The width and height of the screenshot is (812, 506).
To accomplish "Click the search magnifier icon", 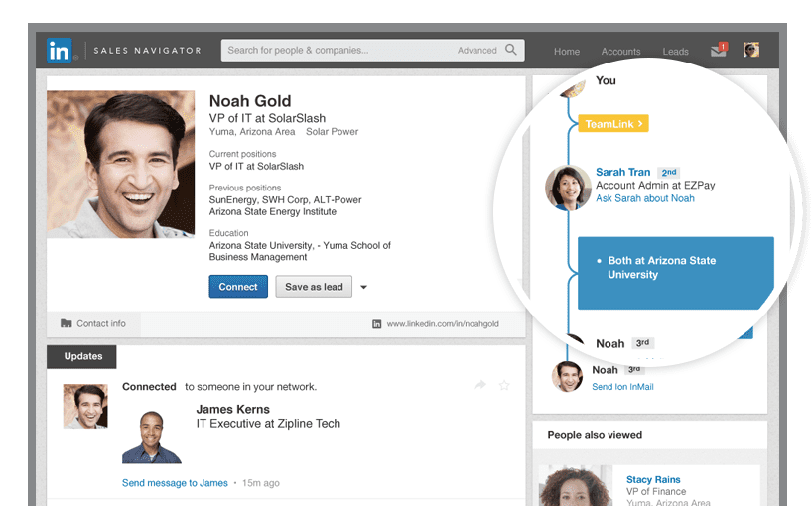I will pos(510,50).
